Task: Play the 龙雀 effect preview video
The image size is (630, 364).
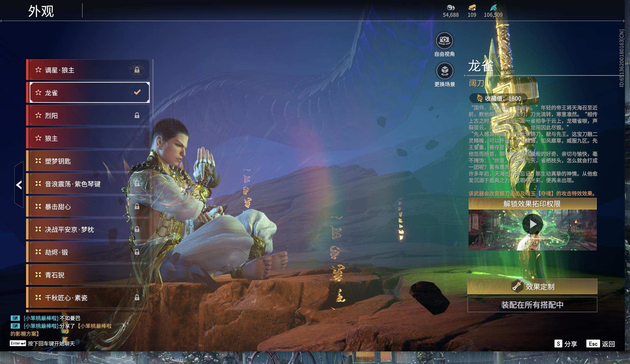Action: coord(532,224)
